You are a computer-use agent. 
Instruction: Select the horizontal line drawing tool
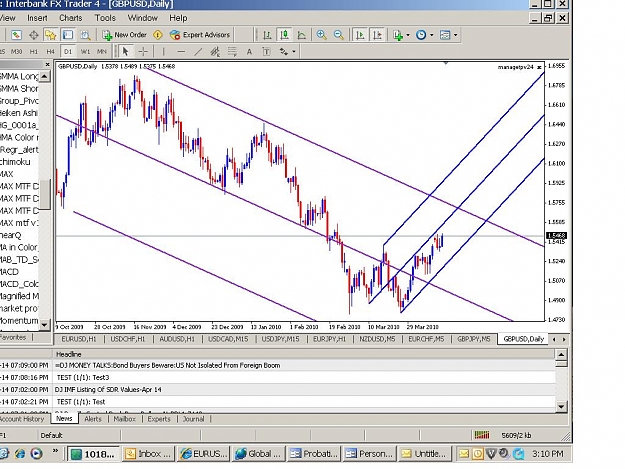[181, 51]
